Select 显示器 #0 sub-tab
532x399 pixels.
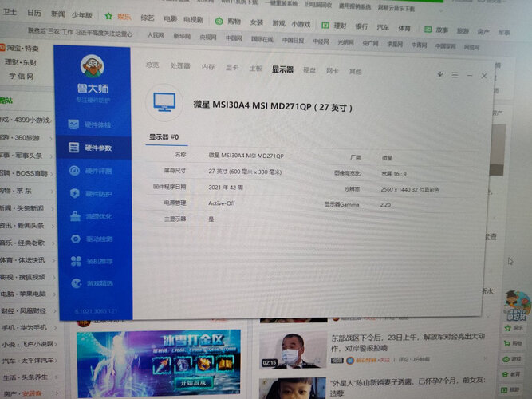[x=164, y=136]
